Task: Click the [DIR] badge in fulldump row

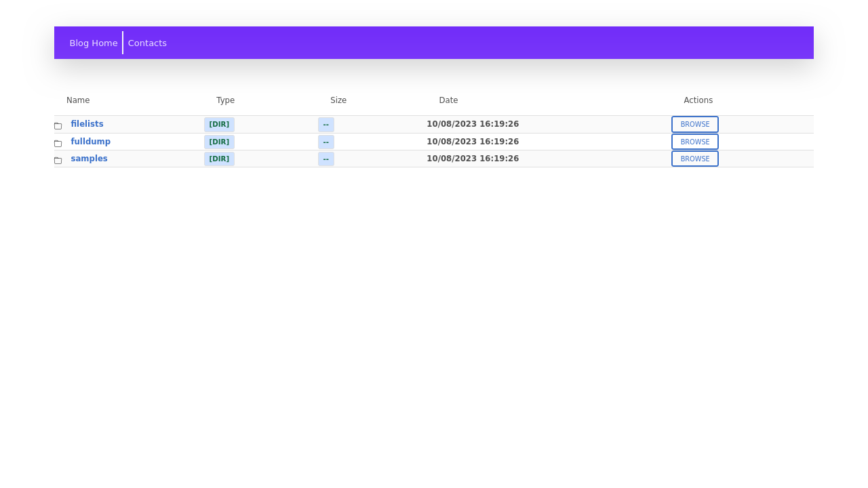Action: [x=219, y=142]
